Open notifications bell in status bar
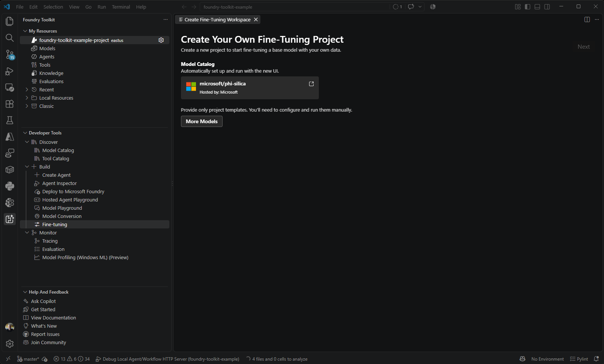The image size is (604, 364). coord(597,359)
